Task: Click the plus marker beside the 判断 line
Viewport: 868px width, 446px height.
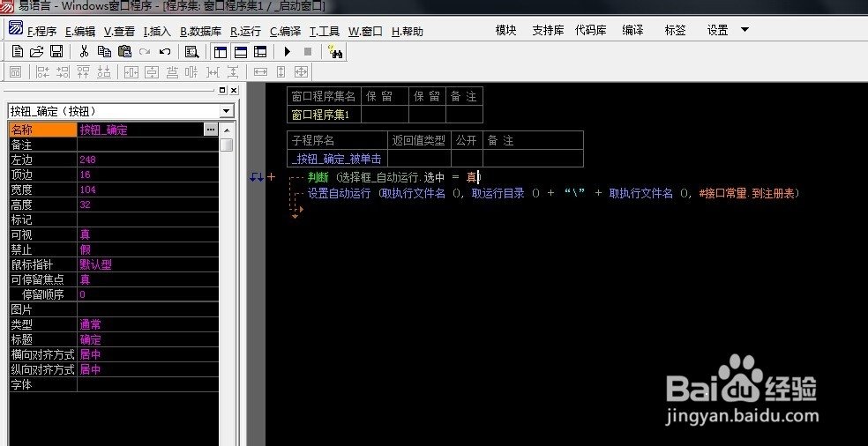Action: (271, 177)
